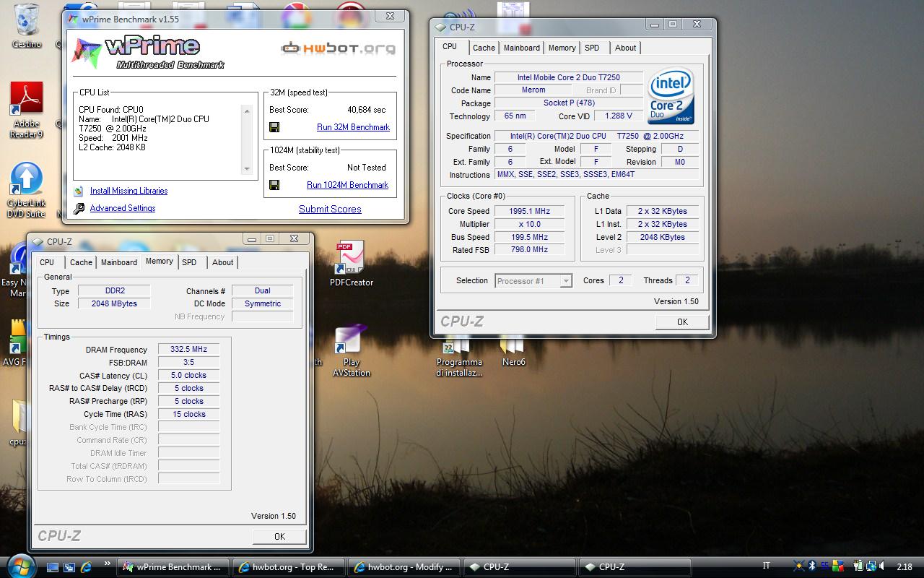Click the Show Desktop quick launch icon
924x578 pixels.
[52, 567]
